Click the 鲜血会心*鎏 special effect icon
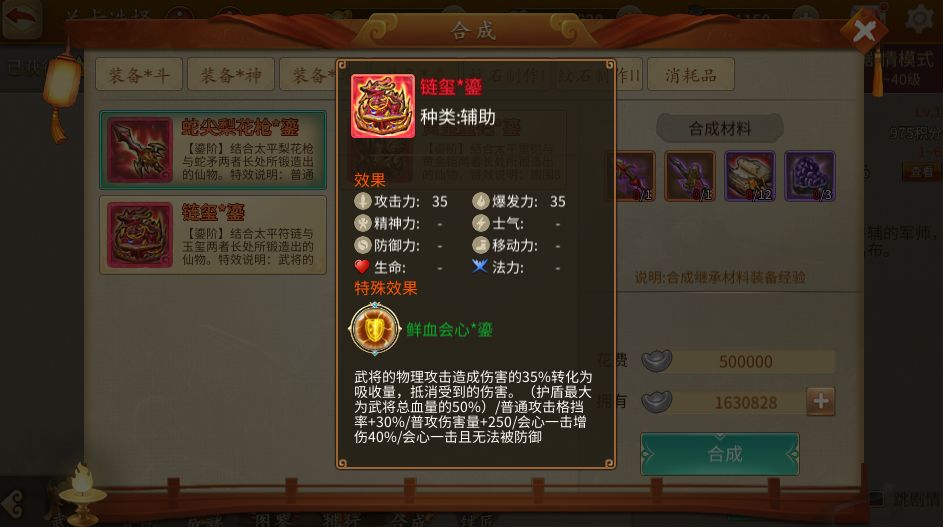 [374, 329]
